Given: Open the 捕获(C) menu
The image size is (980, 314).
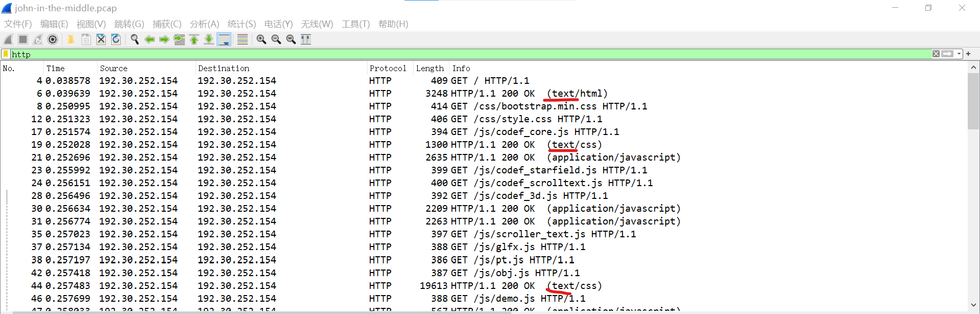Looking at the screenshot, I should point(167,24).
